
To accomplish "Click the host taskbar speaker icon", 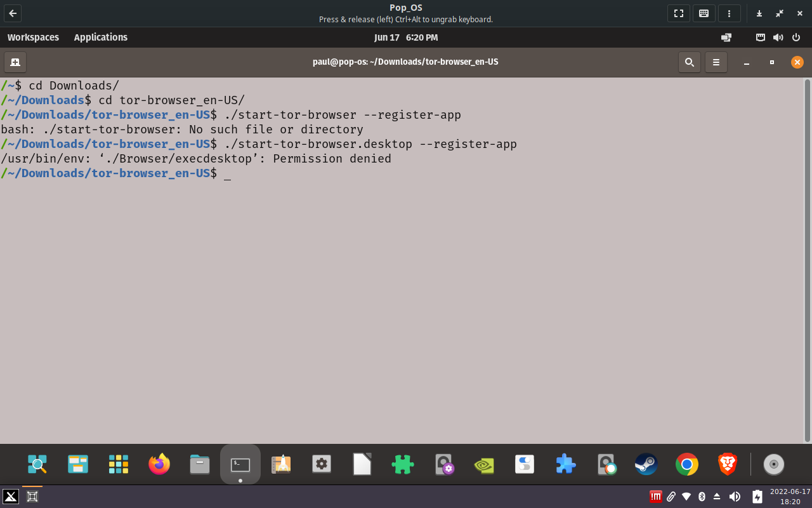I will pos(735,497).
